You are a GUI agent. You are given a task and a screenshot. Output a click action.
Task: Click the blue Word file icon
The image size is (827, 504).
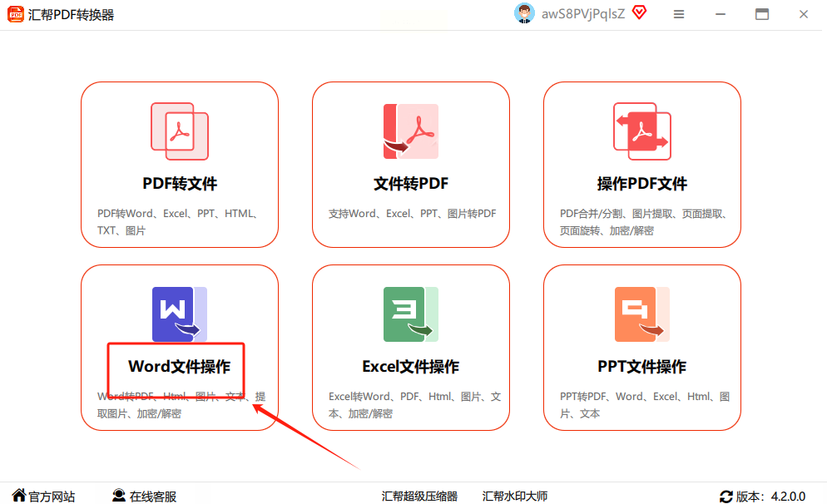tap(180, 314)
